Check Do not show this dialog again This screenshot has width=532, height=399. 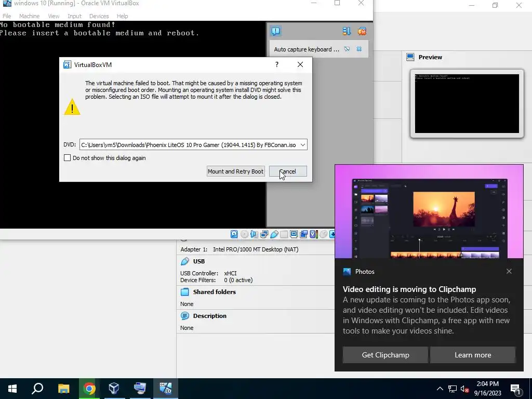click(67, 158)
